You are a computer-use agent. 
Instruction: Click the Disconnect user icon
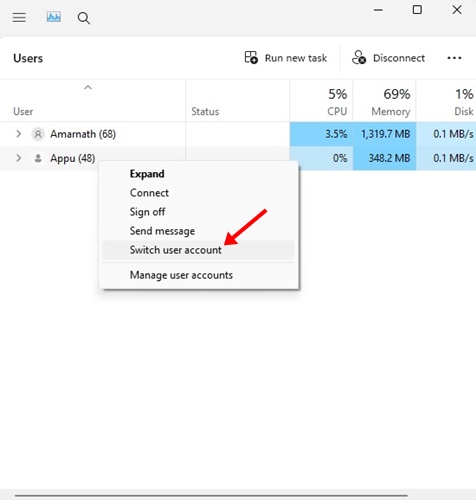(359, 57)
